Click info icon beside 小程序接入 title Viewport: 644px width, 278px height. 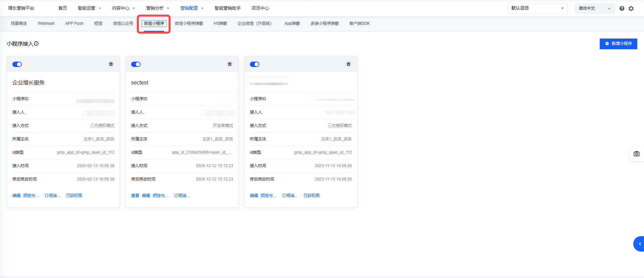37,44
